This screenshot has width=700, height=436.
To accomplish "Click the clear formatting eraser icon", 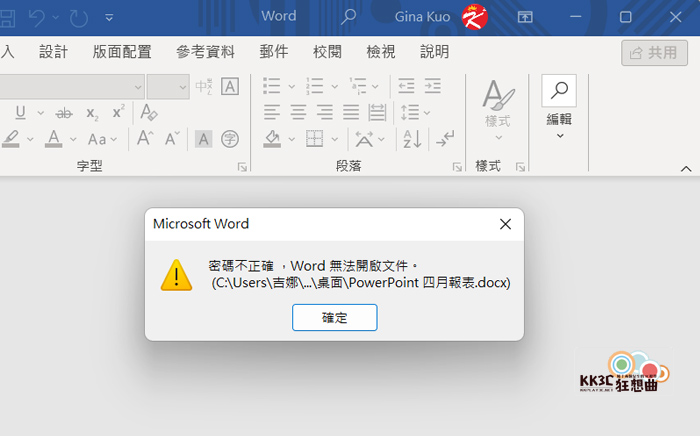I will (x=149, y=112).
